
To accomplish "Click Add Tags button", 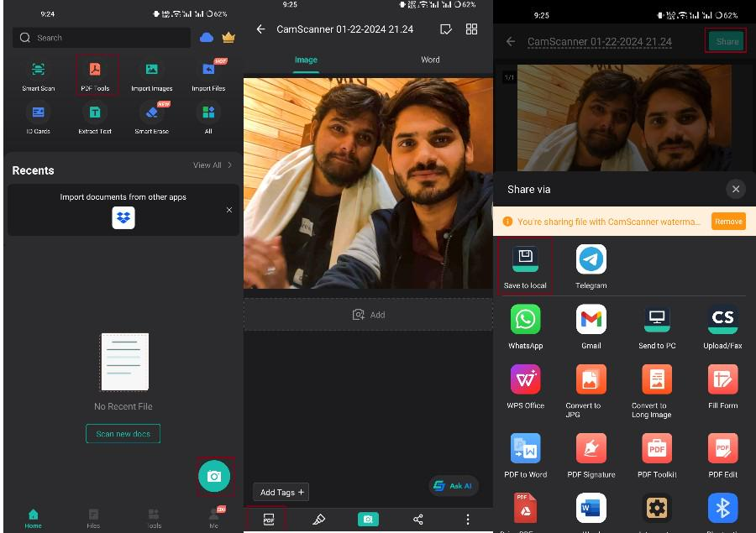I will [281, 492].
